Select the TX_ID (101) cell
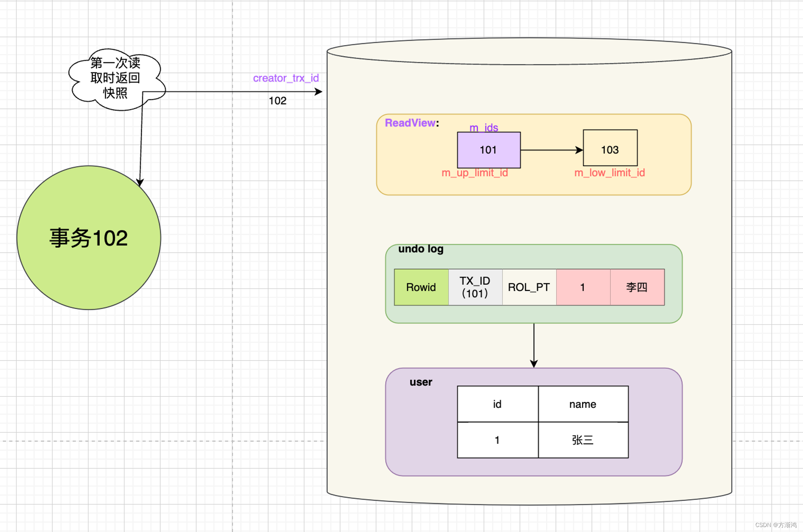 475,287
